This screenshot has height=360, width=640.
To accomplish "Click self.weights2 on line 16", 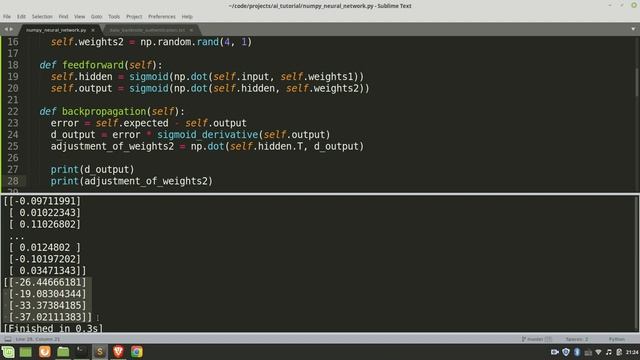I will [87, 42].
